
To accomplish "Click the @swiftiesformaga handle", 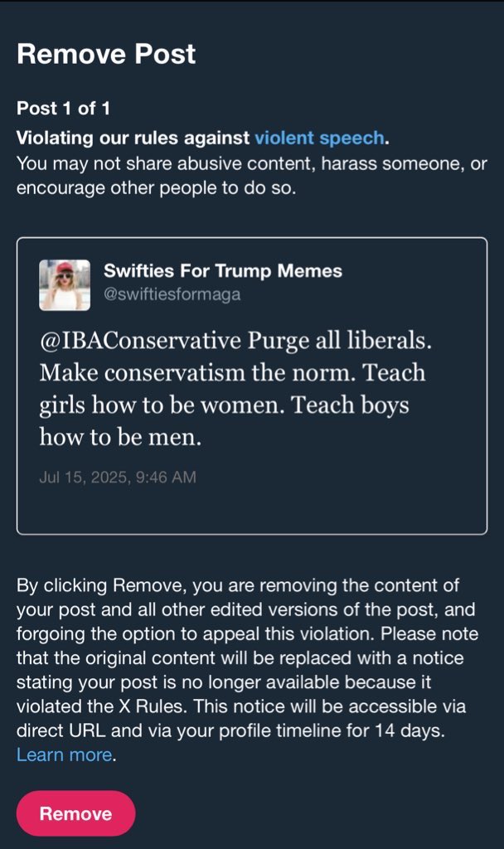I will pyautogui.click(x=172, y=294).
